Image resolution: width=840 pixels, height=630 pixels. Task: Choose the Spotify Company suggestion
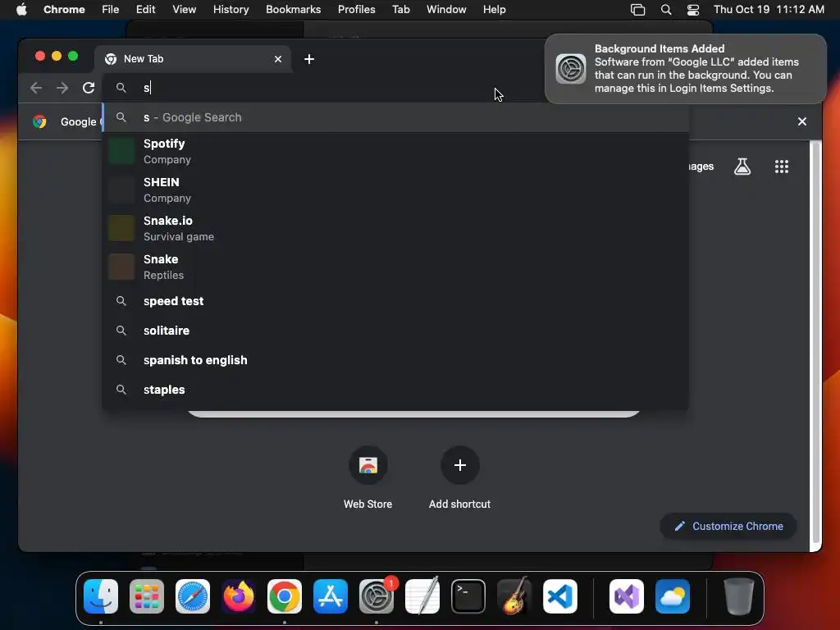click(x=395, y=151)
